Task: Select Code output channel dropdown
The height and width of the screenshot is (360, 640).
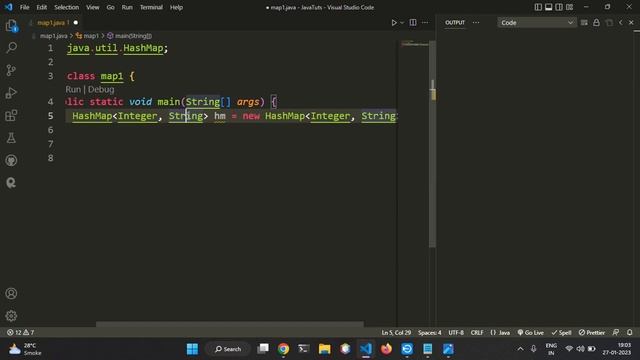Action: tap(537, 22)
